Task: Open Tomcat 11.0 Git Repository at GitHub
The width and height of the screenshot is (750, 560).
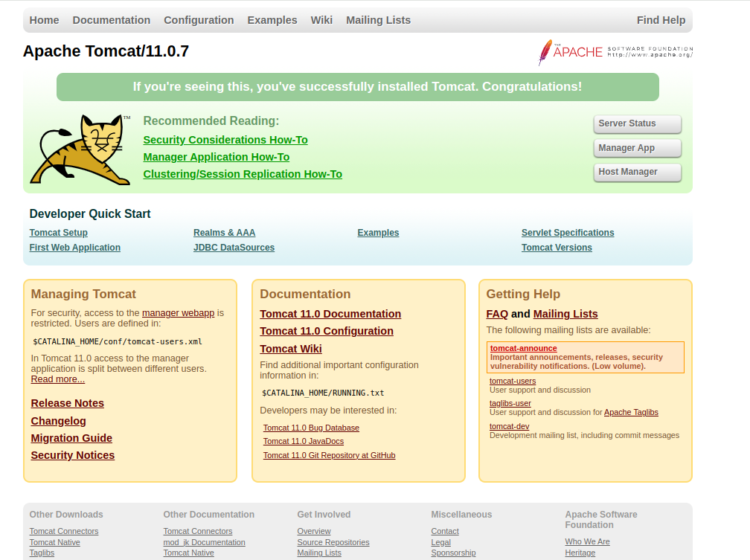Action: [x=329, y=455]
